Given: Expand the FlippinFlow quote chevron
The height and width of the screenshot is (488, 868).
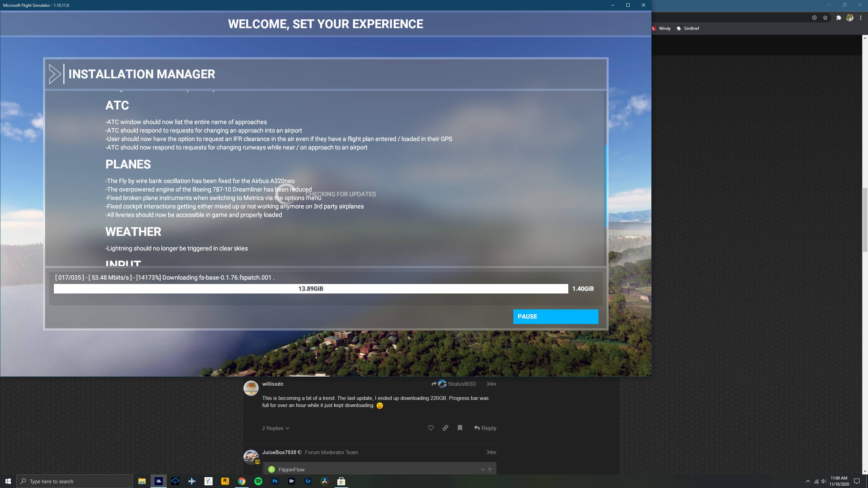Looking at the screenshot, I should pos(482,469).
